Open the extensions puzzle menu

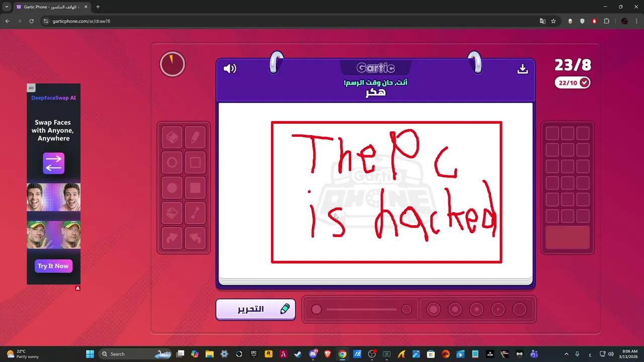click(x=606, y=21)
